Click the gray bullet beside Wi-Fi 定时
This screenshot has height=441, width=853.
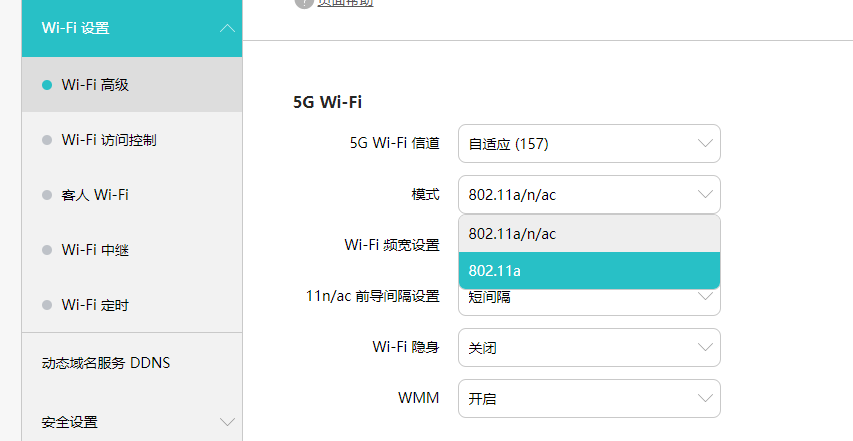point(47,305)
